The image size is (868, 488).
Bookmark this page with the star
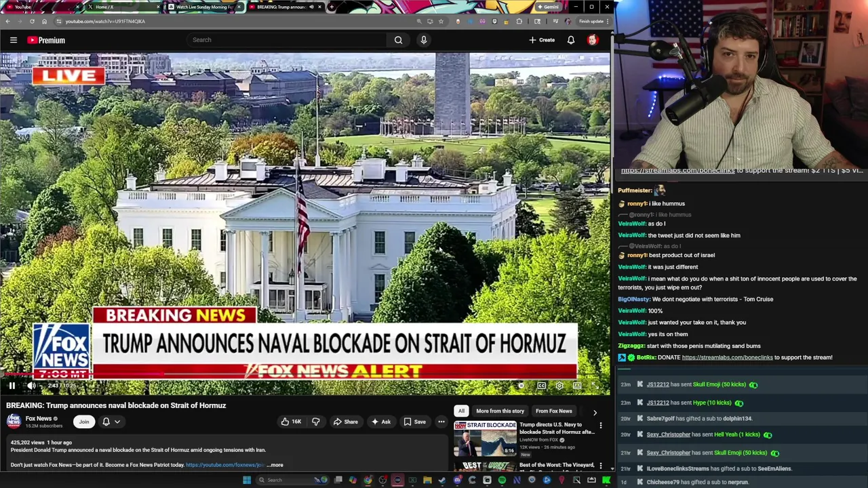(x=441, y=21)
